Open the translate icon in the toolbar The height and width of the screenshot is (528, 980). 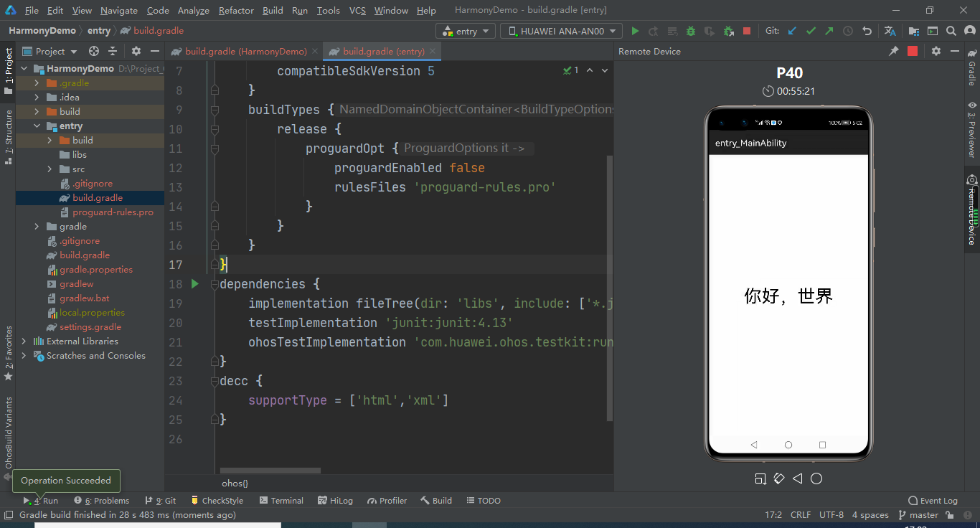(890, 31)
